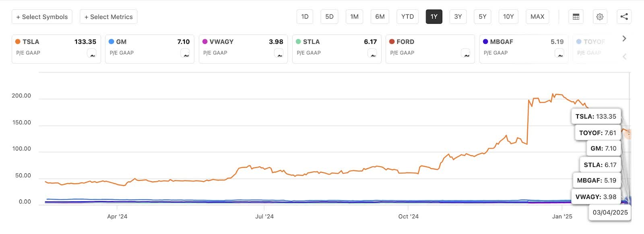Image resolution: width=644 pixels, height=234 pixels.
Task: Show previous symbols with left chevron
Action: [x=624, y=57]
